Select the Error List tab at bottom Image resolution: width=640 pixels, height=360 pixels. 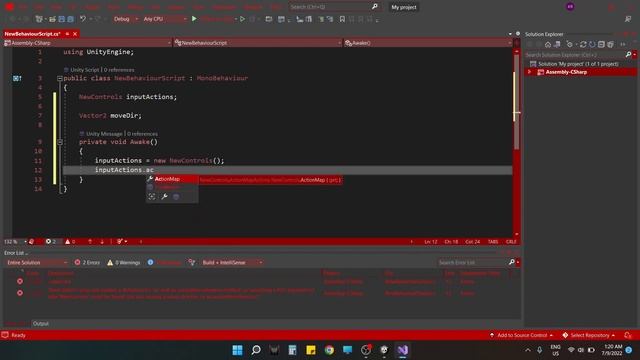coord(16,324)
